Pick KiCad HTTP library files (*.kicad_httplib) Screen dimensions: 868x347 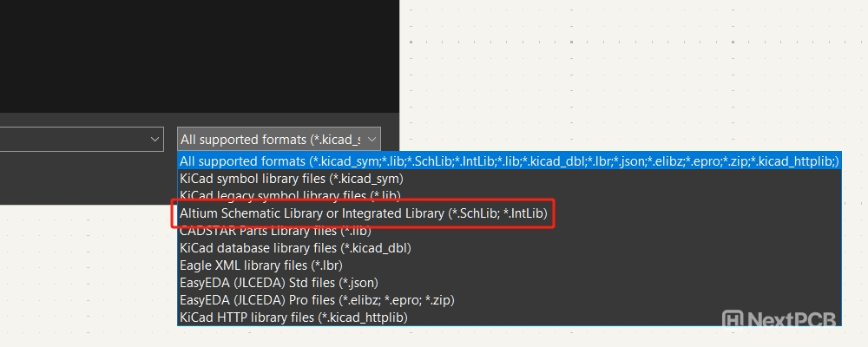pyautogui.click(x=293, y=318)
